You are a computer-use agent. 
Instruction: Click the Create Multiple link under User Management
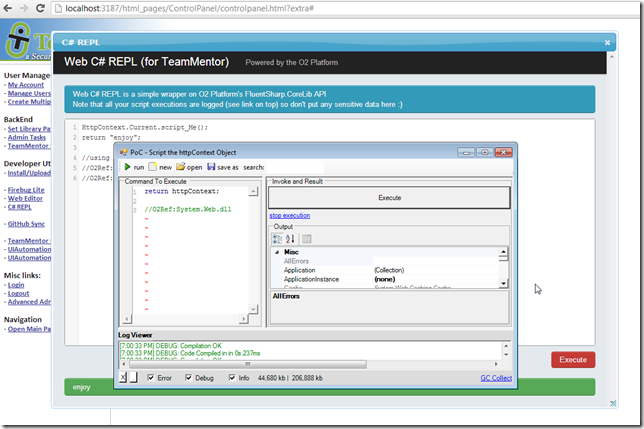pos(29,102)
